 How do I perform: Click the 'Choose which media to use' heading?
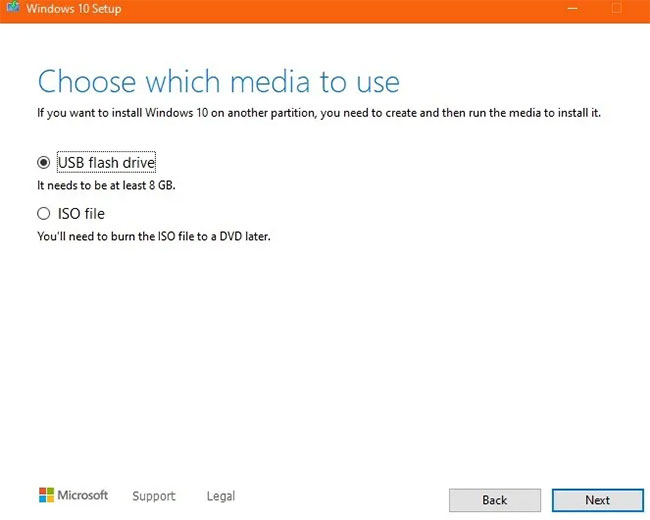click(218, 81)
